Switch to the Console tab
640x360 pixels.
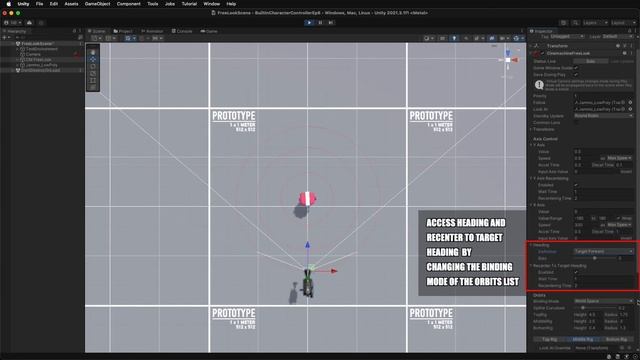(x=182, y=31)
